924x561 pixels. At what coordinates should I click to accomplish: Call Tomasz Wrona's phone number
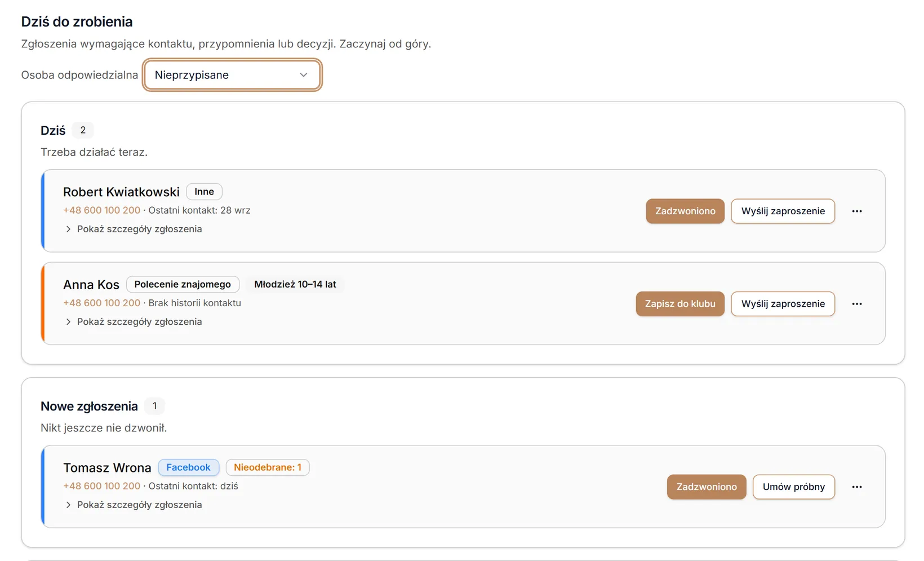(102, 486)
